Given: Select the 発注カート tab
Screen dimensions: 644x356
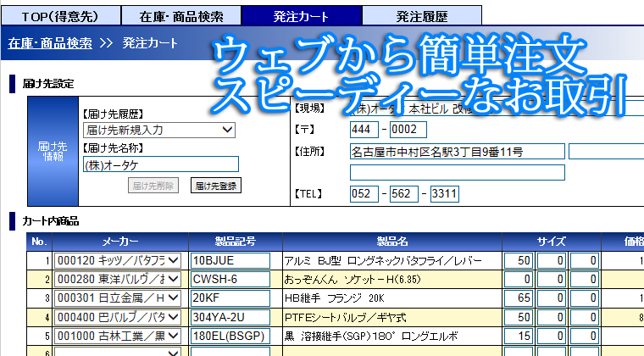Looking at the screenshot, I should (x=301, y=15).
